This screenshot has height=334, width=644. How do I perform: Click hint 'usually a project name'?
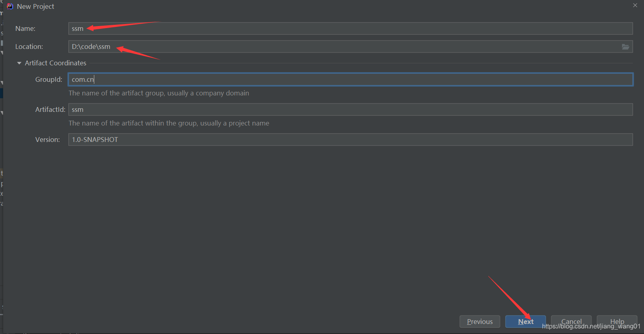click(x=235, y=123)
